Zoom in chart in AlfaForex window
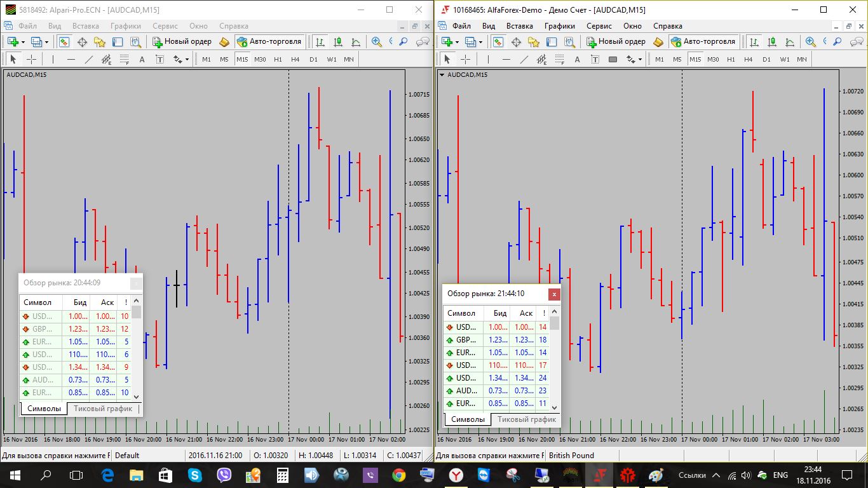The height and width of the screenshot is (488, 868). (811, 42)
